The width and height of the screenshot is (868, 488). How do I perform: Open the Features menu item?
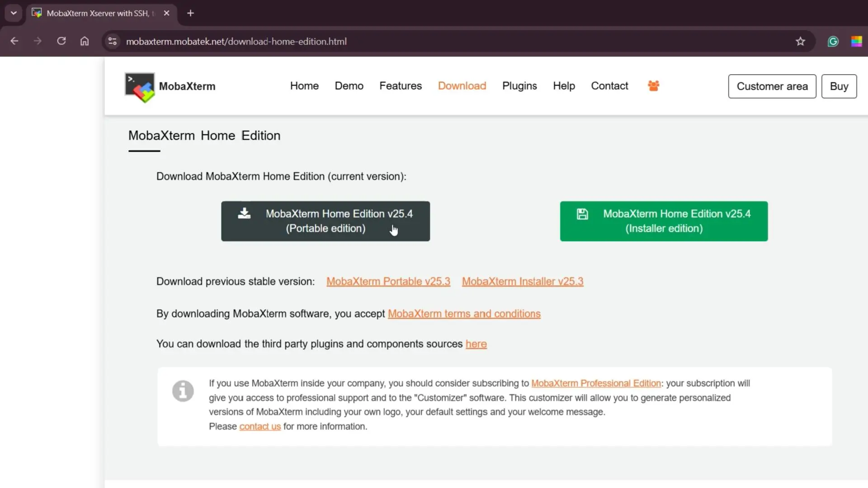(400, 86)
